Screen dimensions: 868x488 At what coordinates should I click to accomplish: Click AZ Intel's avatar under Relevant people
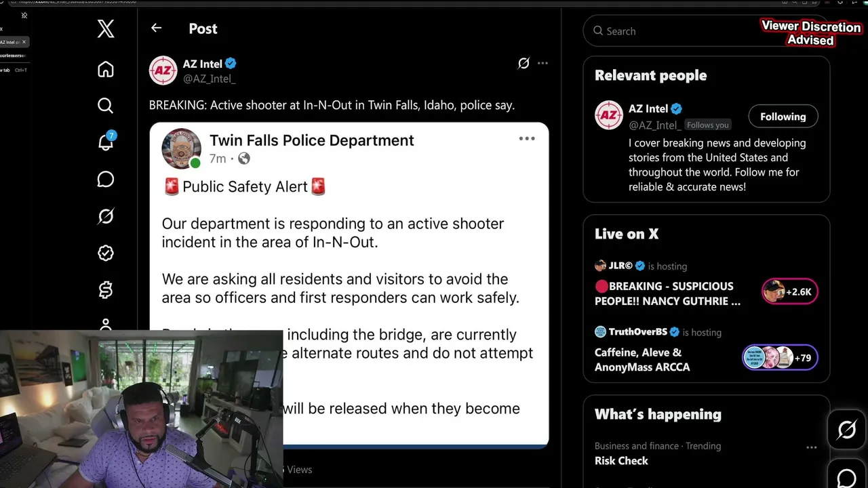(x=608, y=115)
